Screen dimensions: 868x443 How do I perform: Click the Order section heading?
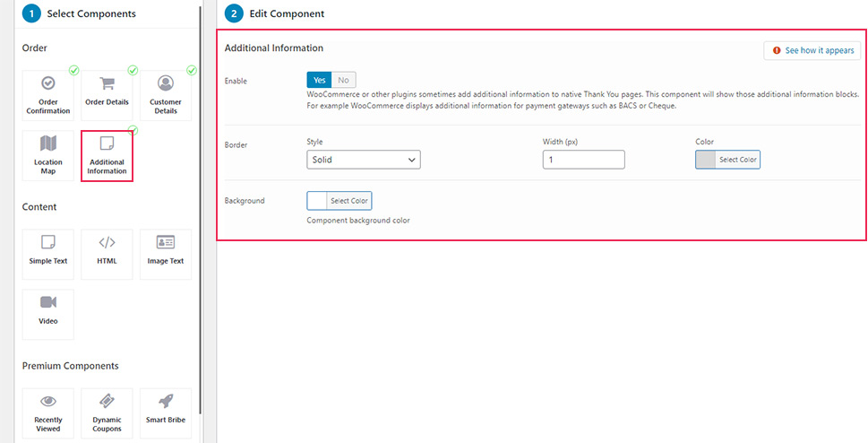pos(34,48)
